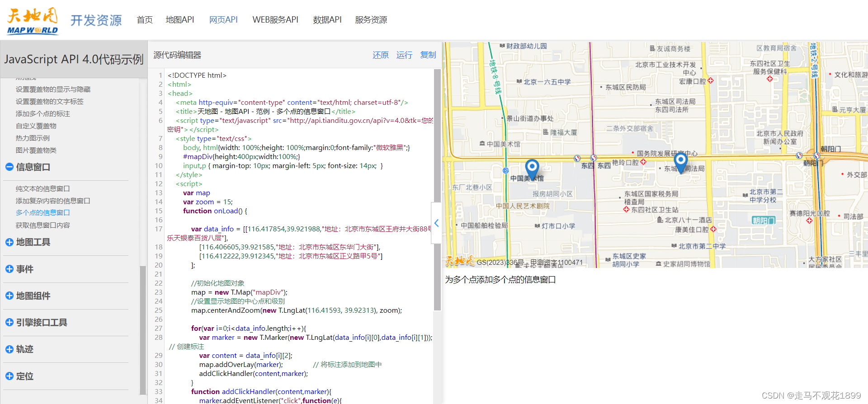
Task: Click the JavaScript API 4.0代码示例 heading
Action: pyautogui.click(x=74, y=59)
